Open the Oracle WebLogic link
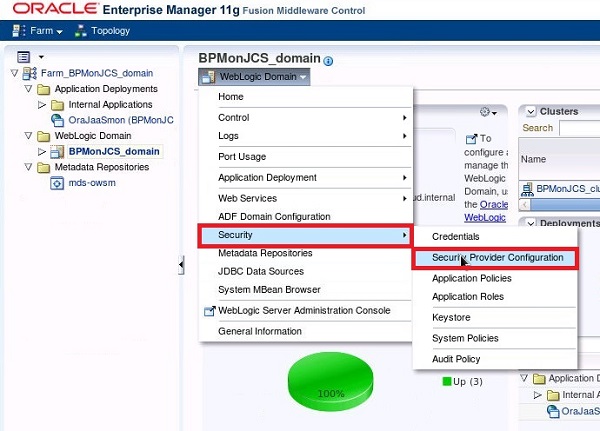The image size is (600, 431). click(486, 211)
